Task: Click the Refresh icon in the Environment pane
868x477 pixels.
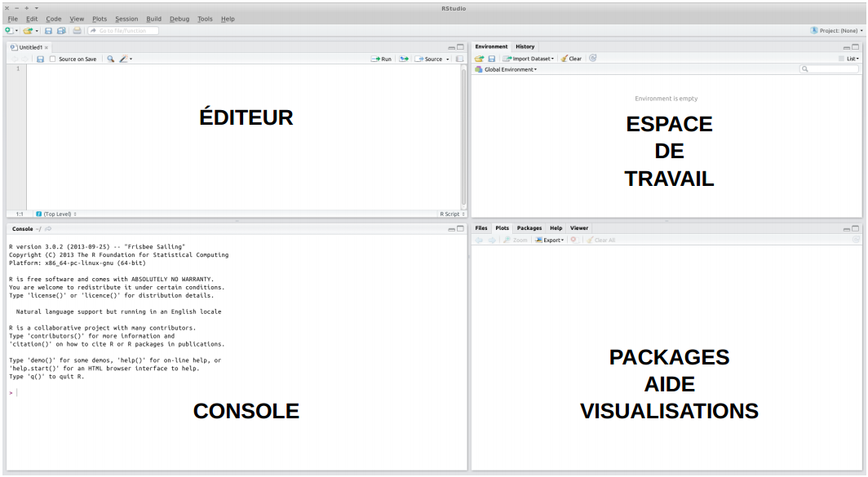Action: coord(593,59)
